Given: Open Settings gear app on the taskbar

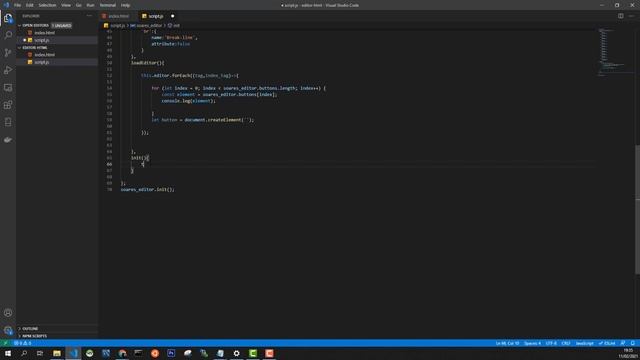Looking at the screenshot, I should click(x=236, y=353).
